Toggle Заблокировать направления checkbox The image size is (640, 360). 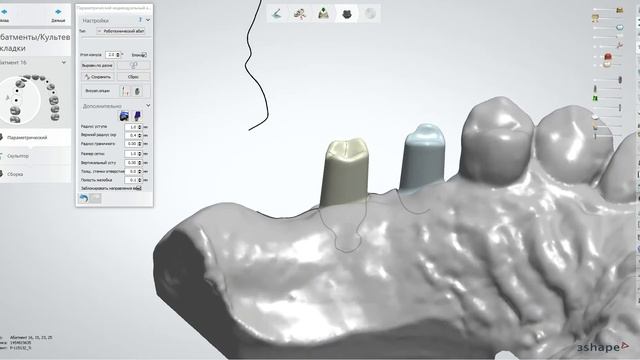[139, 188]
